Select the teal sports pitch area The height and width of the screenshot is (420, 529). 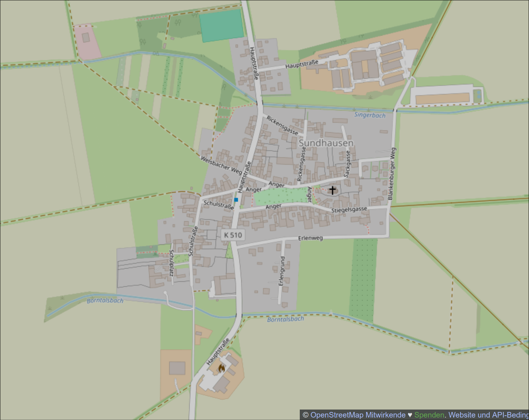tap(222, 25)
